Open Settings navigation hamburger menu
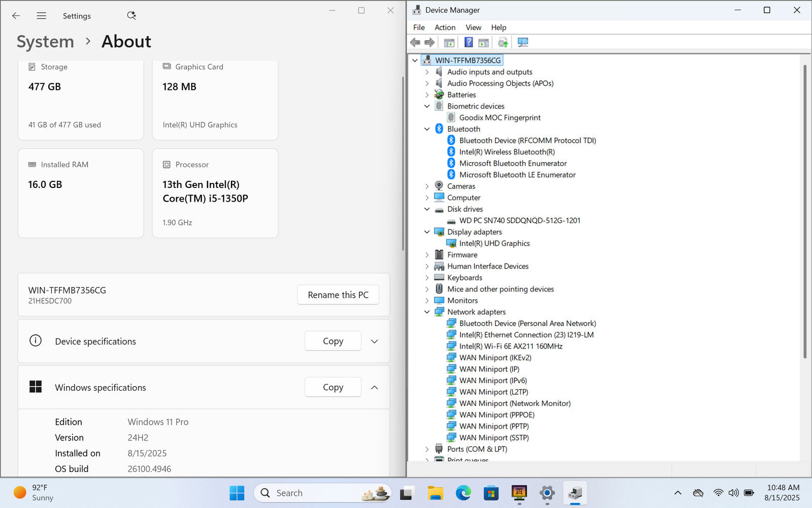The width and height of the screenshot is (812, 508). click(42, 16)
